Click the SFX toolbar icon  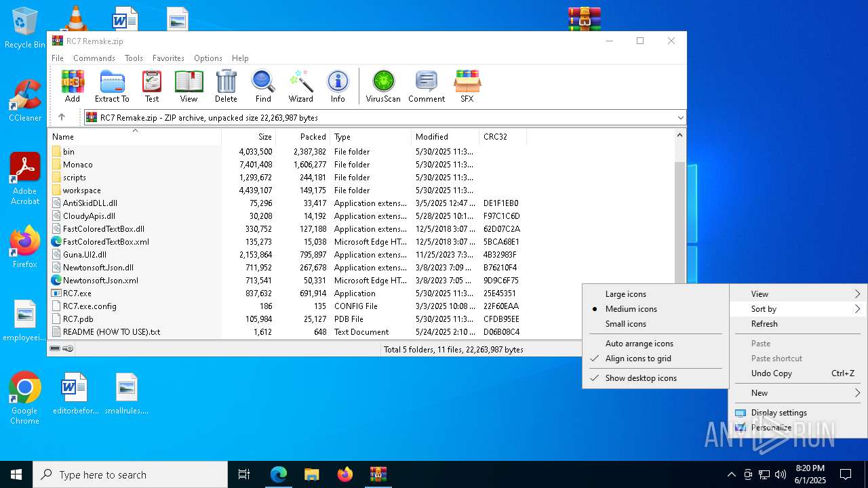467,86
